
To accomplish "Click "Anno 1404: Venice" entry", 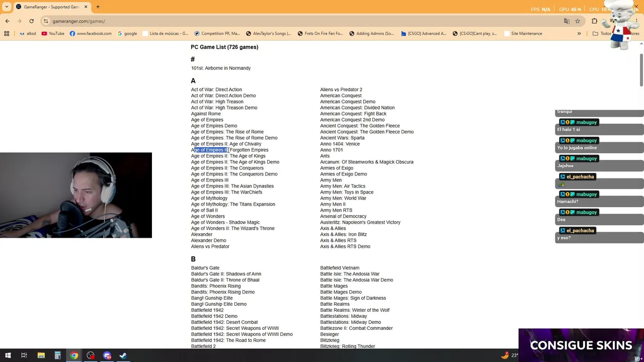I will pos(340,144).
